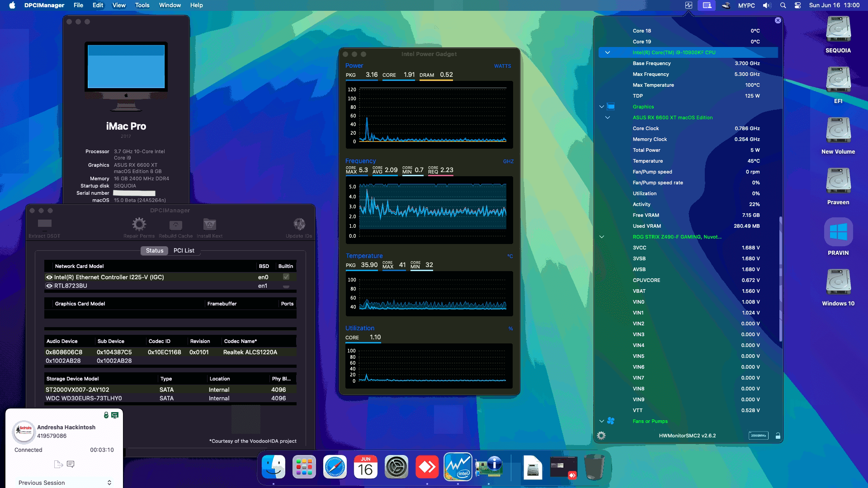Click Rebuild Cache in DPCIManager toolbar

point(175,228)
